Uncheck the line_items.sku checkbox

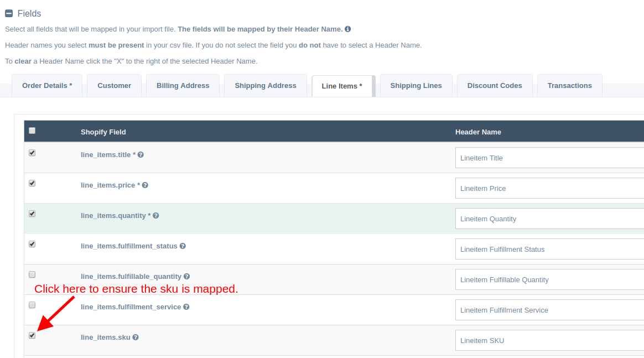tap(32, 335)
